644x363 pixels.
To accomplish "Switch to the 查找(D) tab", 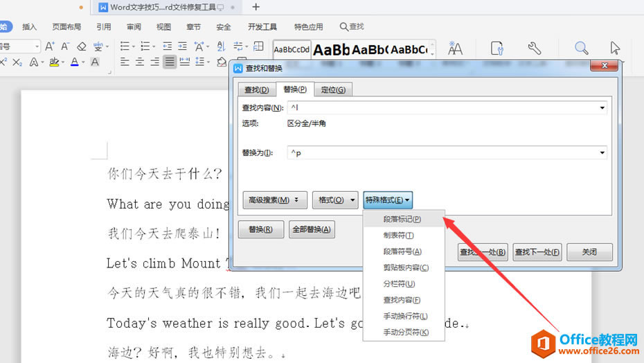I will (256, 89).
